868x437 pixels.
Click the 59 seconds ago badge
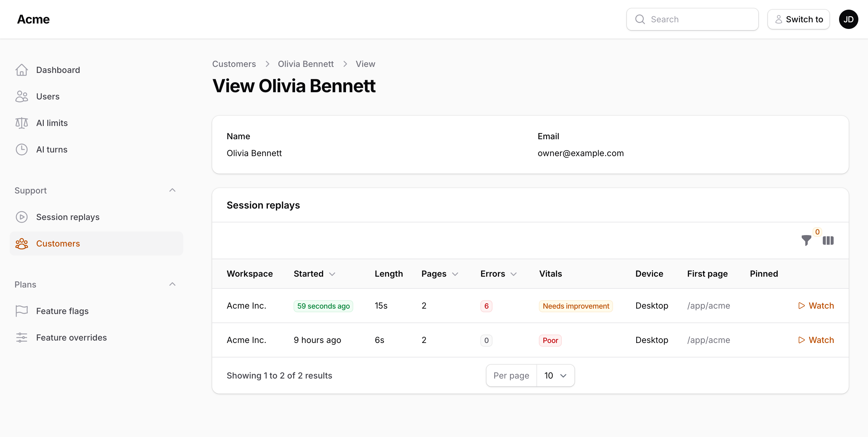point(323,306)
